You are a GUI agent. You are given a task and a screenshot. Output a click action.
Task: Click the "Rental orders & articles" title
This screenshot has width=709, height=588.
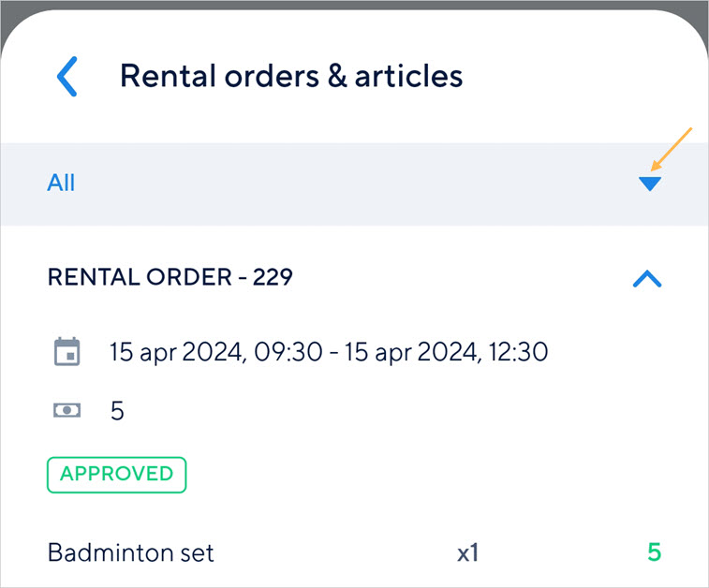(x=291, y=76)
